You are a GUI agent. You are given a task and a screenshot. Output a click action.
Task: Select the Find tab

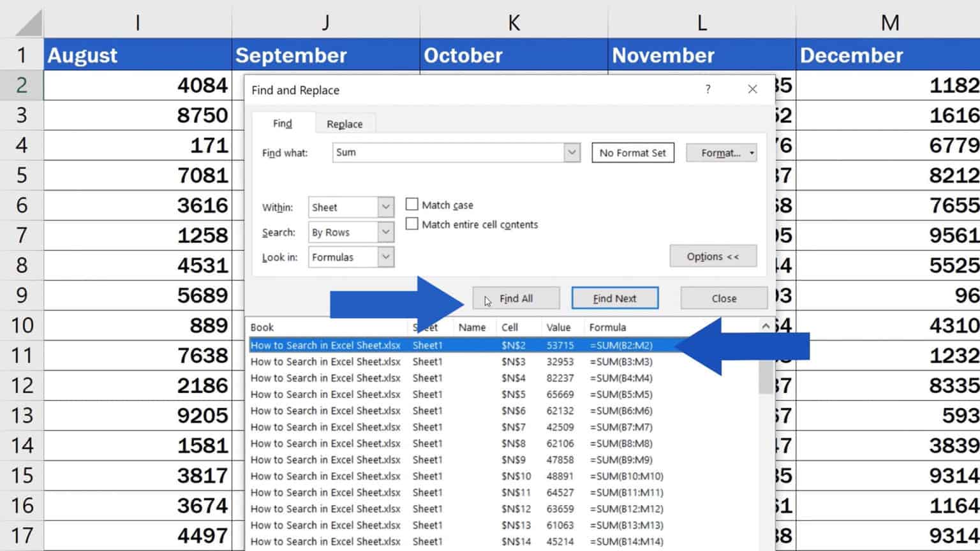pos(281,123)
